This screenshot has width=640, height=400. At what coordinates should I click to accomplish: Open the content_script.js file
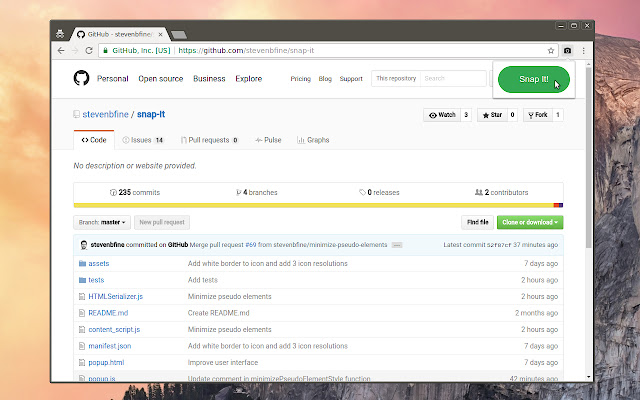point(114,329)
